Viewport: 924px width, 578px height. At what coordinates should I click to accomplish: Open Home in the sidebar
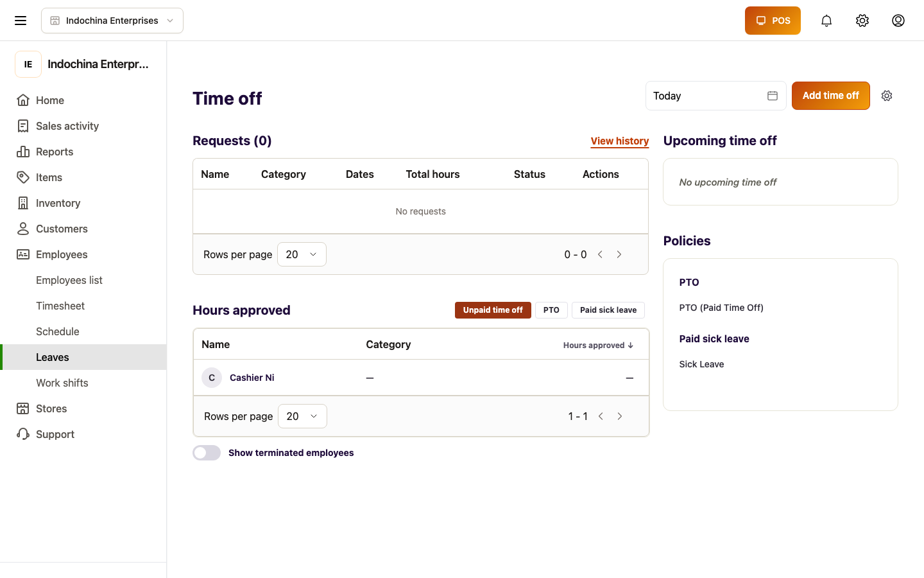(83, 100)
